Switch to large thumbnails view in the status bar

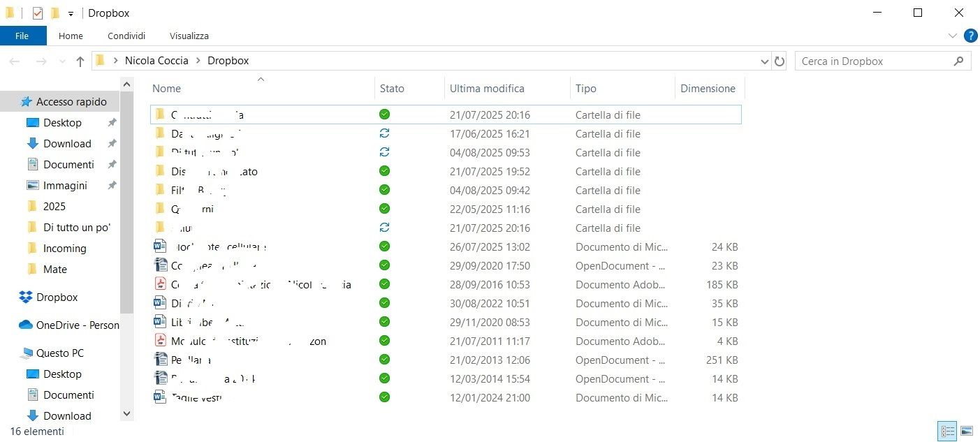[967, 431]
